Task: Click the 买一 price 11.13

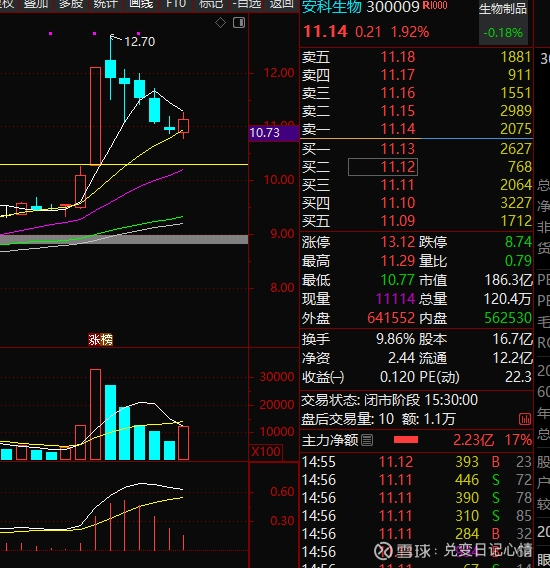Action: [x=397, y=149]
